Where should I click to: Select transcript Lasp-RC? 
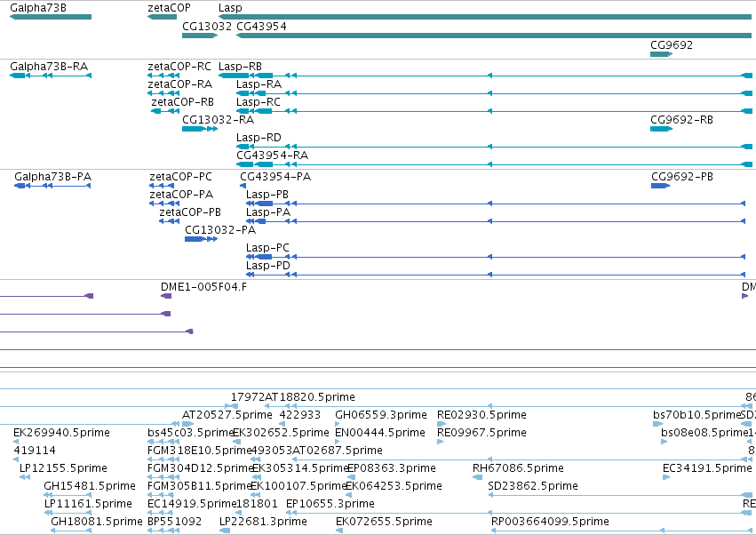[x=494, y=111]
